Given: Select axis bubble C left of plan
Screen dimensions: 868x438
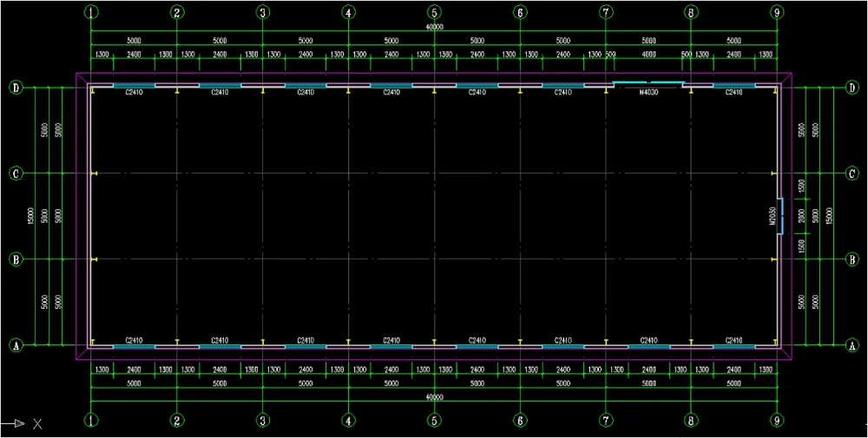Looking at the screenshot, I should (16, 173).
